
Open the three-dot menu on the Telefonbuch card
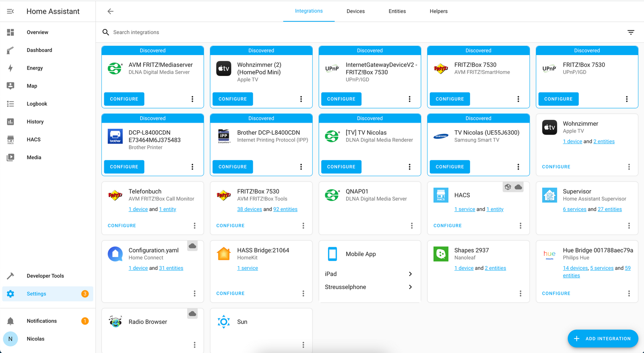coord(195,226)
